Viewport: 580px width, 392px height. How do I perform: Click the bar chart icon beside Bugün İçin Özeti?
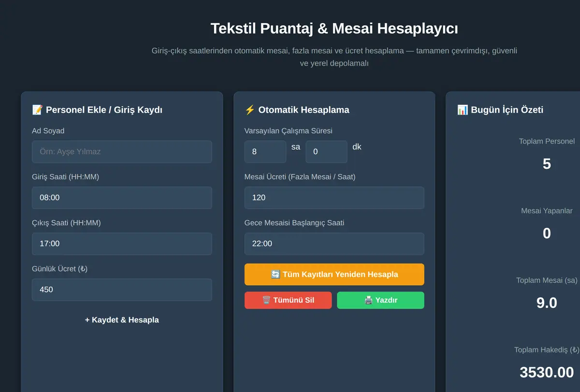pos(463,110)
